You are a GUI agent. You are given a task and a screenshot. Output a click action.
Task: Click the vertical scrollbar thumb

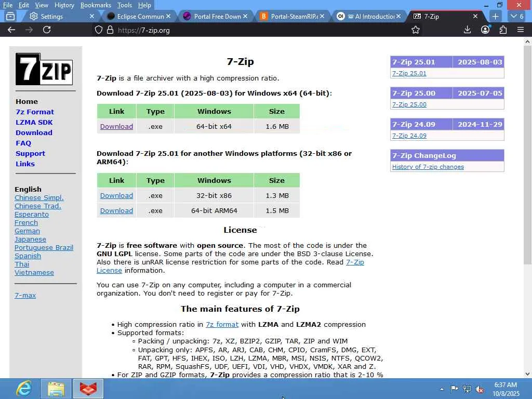click(x=527, y=155)
